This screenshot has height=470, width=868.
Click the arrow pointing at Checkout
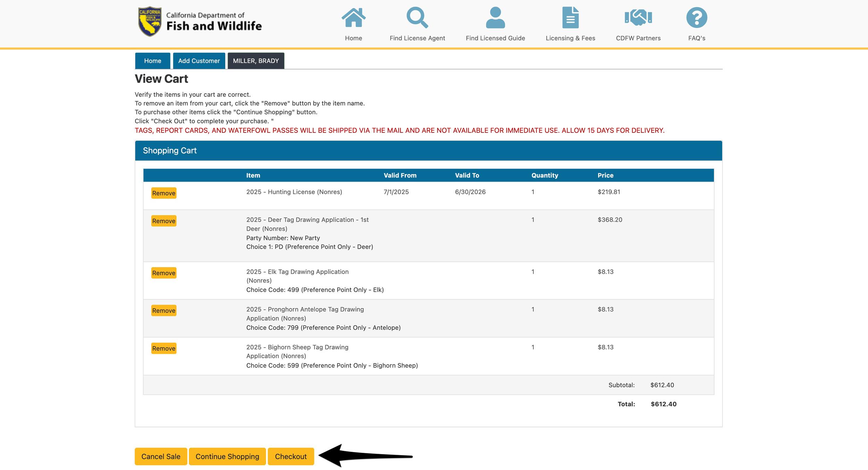[365, 456]
